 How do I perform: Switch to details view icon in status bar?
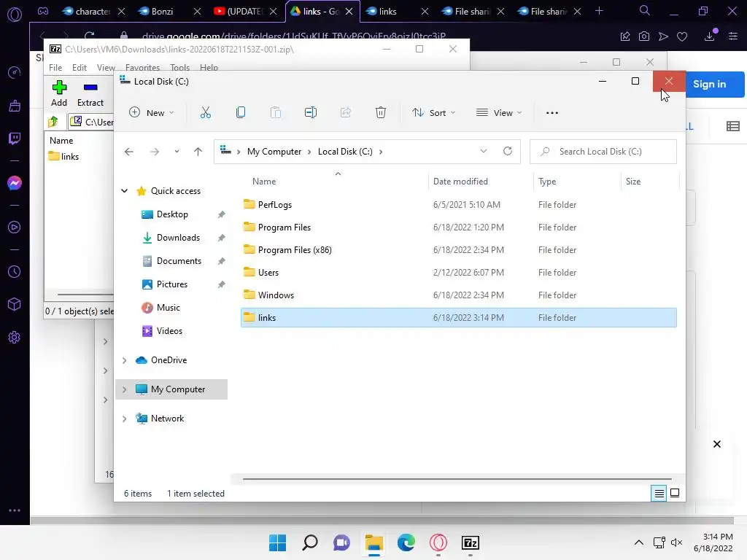pos(659,494)
